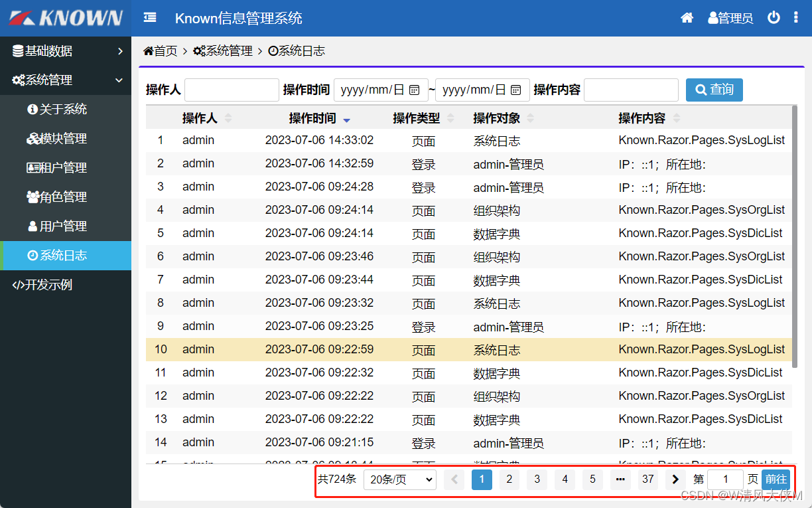Select row 6 timestamp 09:23:46
This screenshot has height=508, width=812.
(319, 256)
